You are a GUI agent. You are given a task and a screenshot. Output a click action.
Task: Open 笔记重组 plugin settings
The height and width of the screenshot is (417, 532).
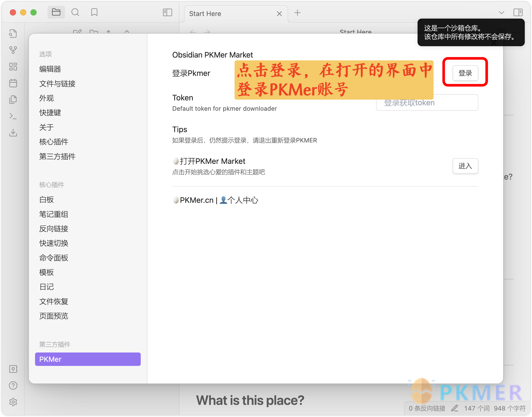[88, 214]
